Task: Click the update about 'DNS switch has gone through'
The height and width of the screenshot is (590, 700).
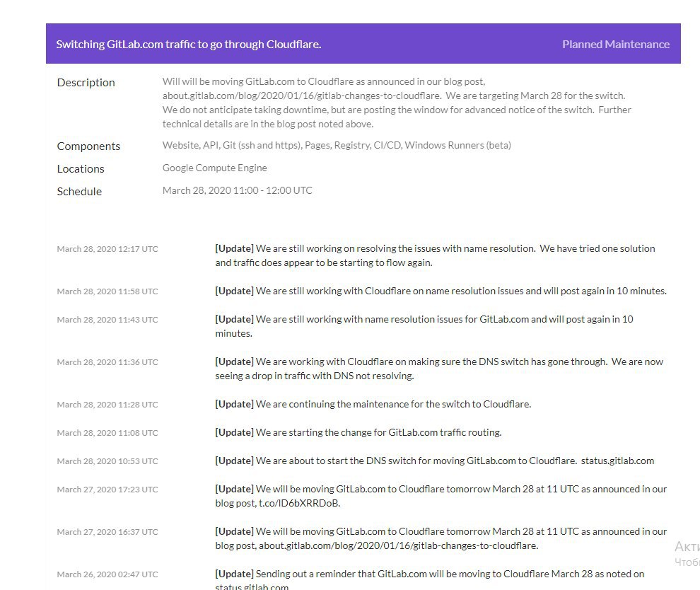Action: click(439, 369)
